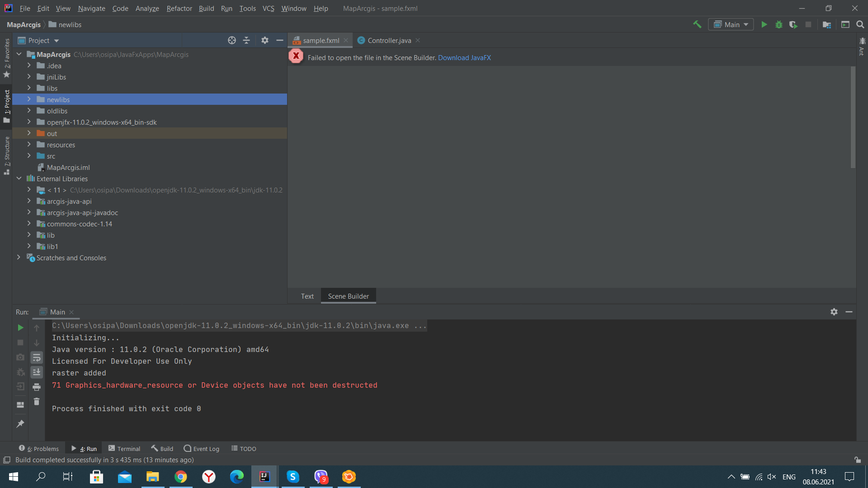The image size is (868, 488).
Task: Toggle soft-wrap in the Run console
Action: (37, 357)
